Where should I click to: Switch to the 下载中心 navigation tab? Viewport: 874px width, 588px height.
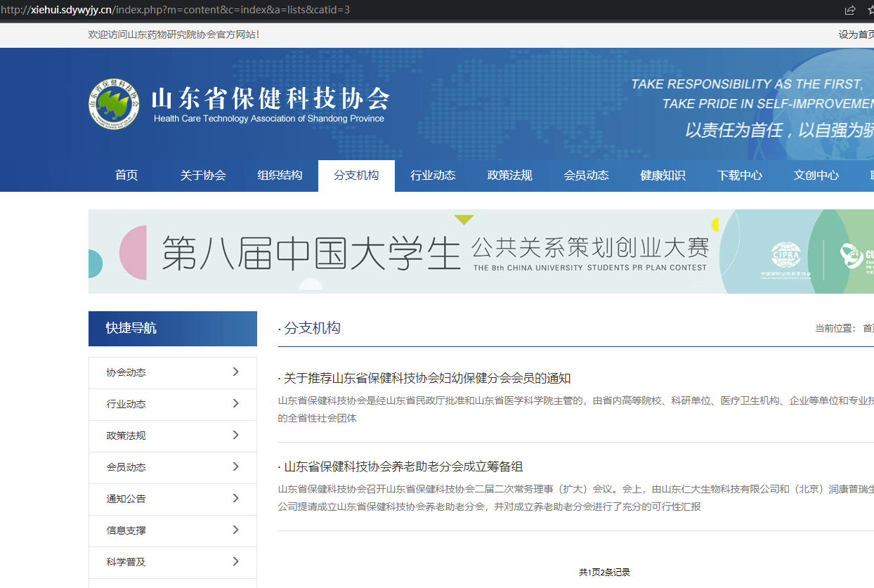coord(739,176)
